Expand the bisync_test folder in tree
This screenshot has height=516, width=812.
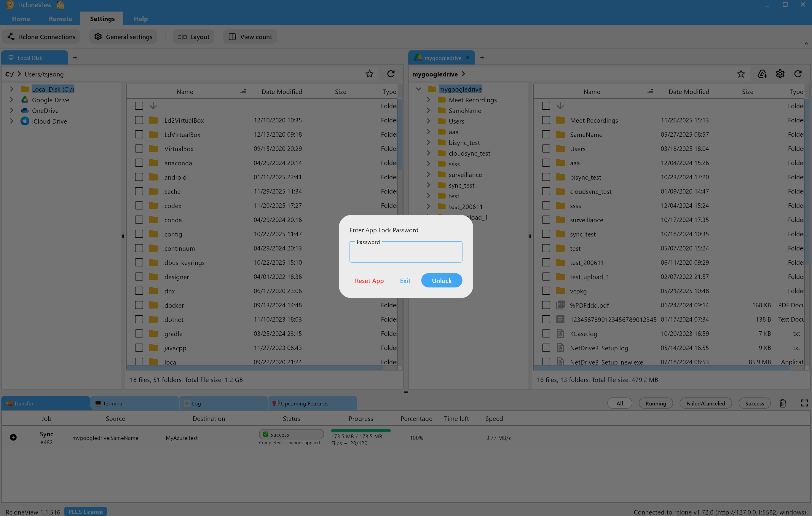pos(428,143)
